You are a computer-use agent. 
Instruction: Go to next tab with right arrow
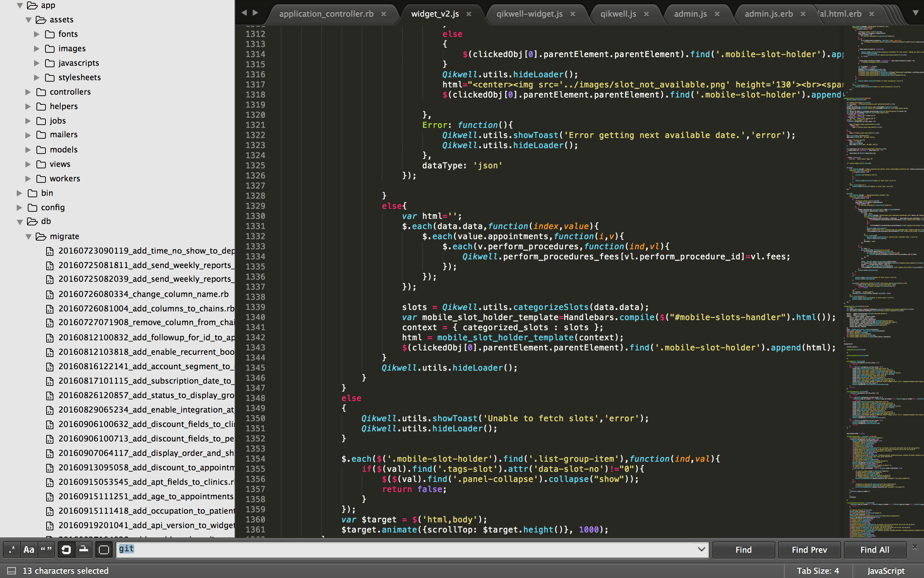[x=256, y=13]
